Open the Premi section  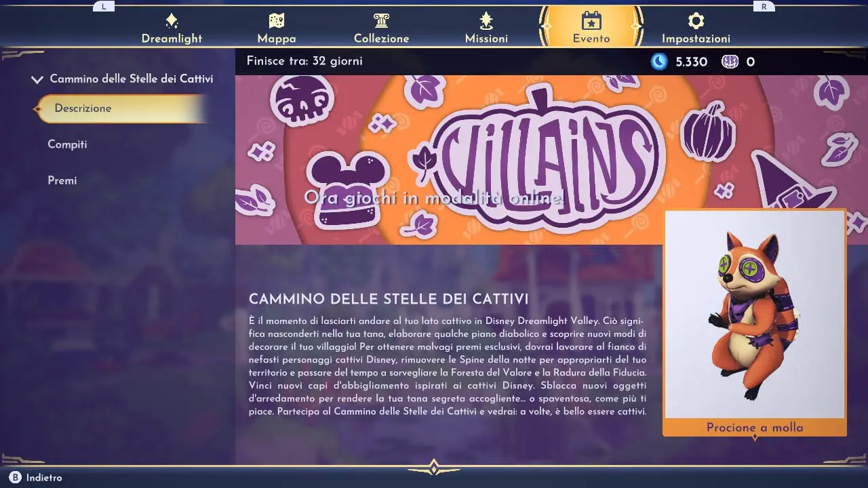click(x=62, y=180)
